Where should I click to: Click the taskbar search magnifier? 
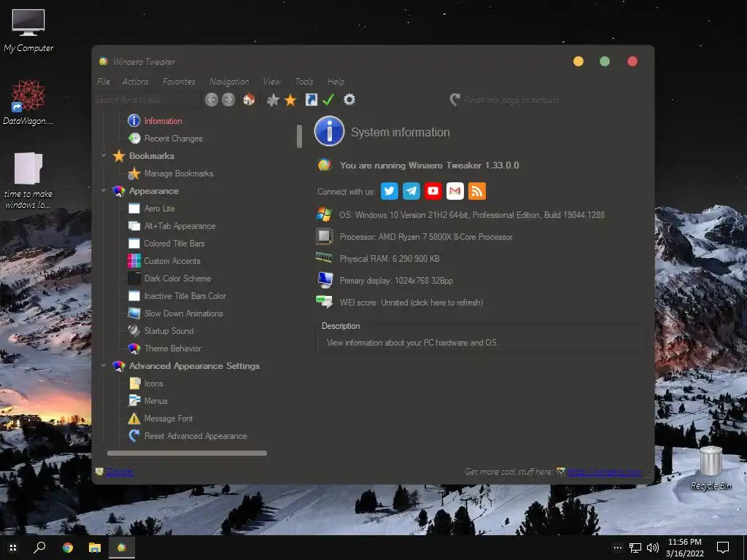tap(39, 548)
